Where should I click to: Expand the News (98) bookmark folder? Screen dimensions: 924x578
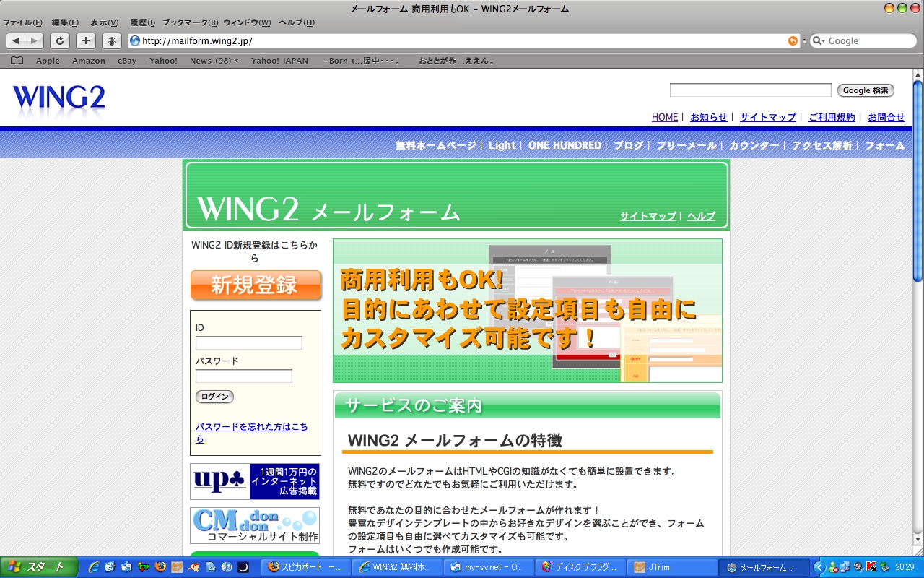pyautogui.click(x=214, y=61)
